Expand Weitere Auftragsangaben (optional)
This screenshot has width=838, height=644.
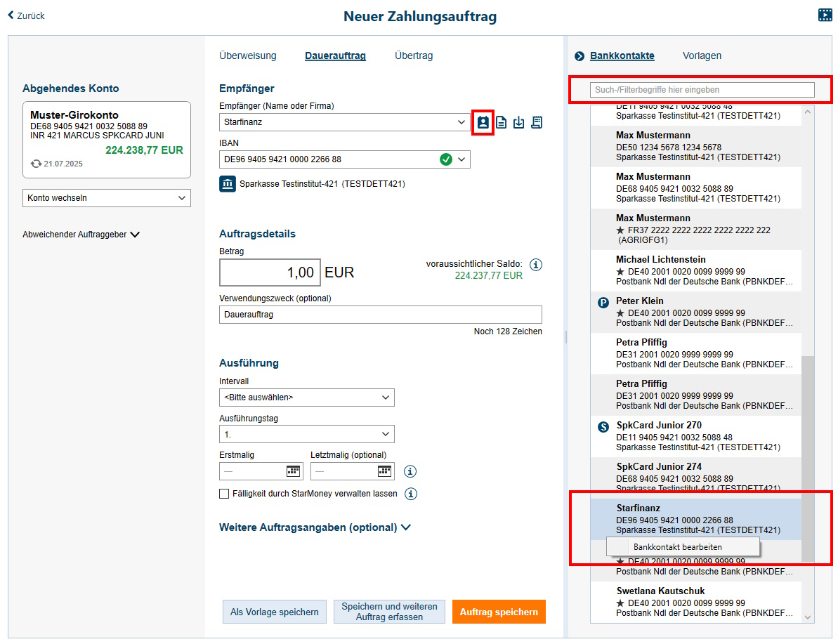(x=315, y=527)
